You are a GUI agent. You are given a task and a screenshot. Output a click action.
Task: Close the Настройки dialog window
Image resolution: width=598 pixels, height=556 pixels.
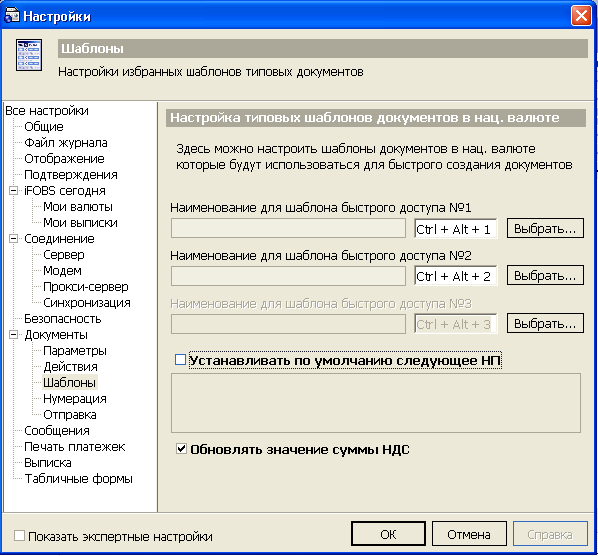(581, 16)
